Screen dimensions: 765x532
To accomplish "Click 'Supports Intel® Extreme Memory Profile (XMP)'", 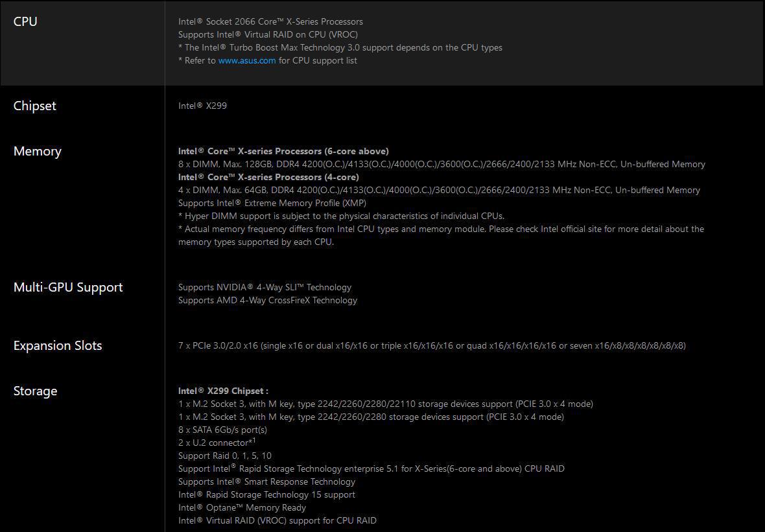I will [x=272, y=203].
